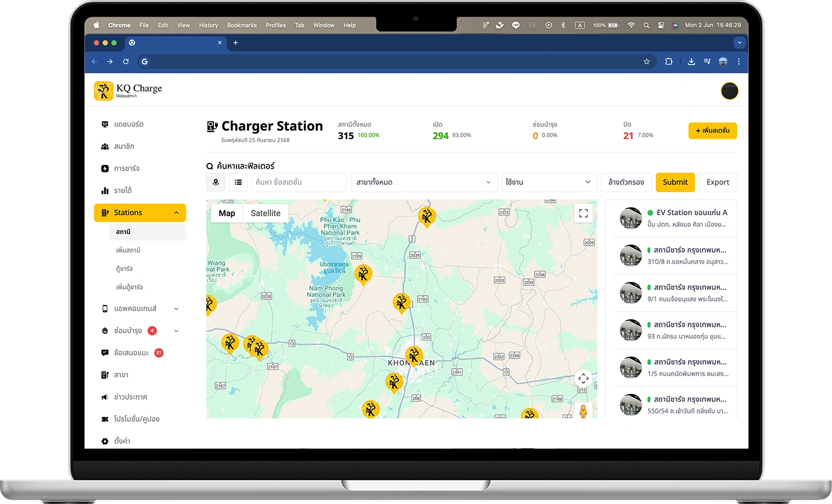This screenshot has width=832, height=504.
Task: Bookmark page with star icon
Action: 646,62
